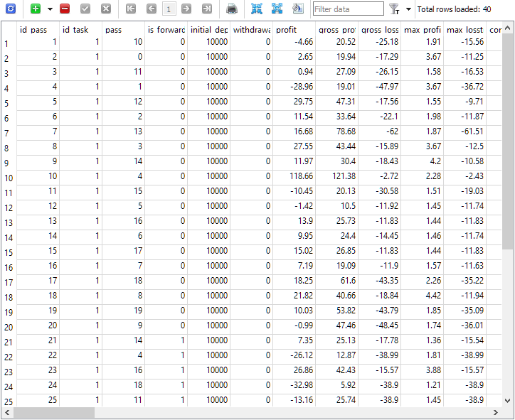Go to last page of rows
The image size is (515, 420).
click(x=206, y=9)
